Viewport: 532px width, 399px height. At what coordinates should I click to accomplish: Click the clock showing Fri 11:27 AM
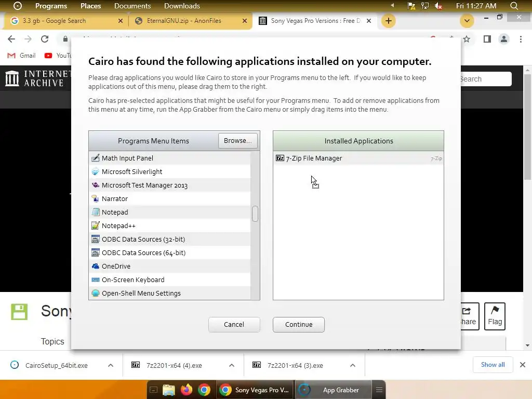point(476,6)
